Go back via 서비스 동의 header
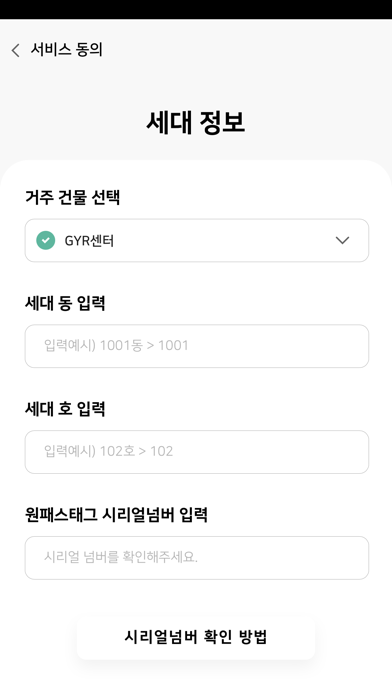The width and height of the screenshot is (392, 696). point(67,50)
